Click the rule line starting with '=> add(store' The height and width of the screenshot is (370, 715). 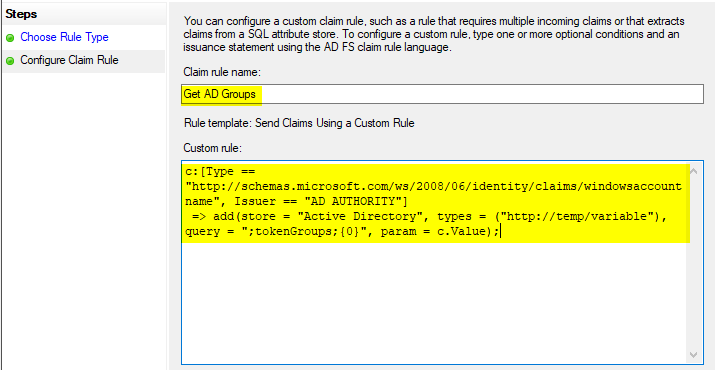point(430,216)
